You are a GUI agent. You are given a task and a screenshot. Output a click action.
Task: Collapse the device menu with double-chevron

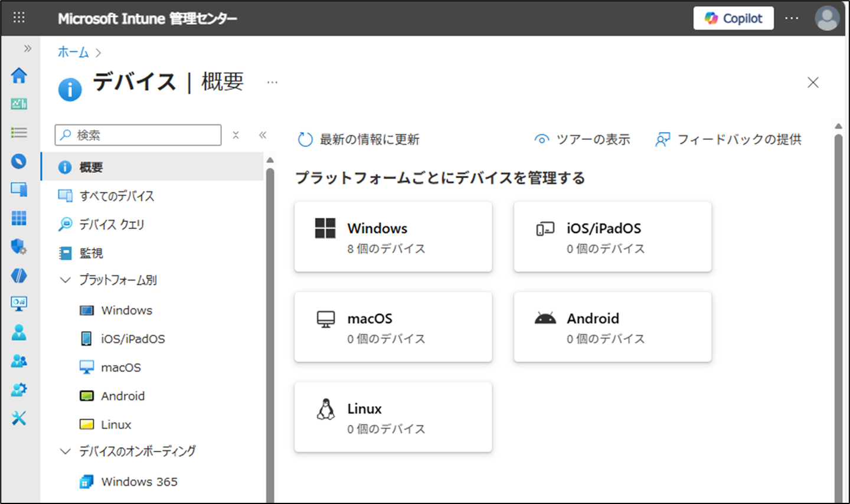click(263, 135)
